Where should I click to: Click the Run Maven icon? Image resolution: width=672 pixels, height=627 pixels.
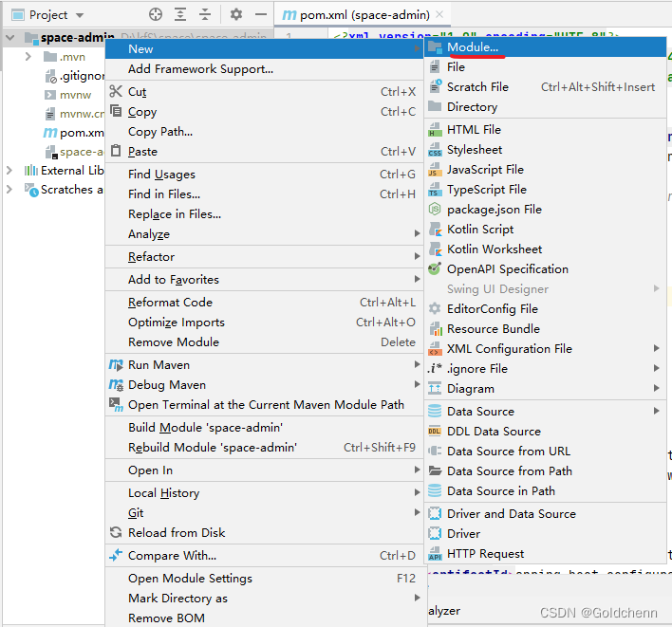coord(116,365)
